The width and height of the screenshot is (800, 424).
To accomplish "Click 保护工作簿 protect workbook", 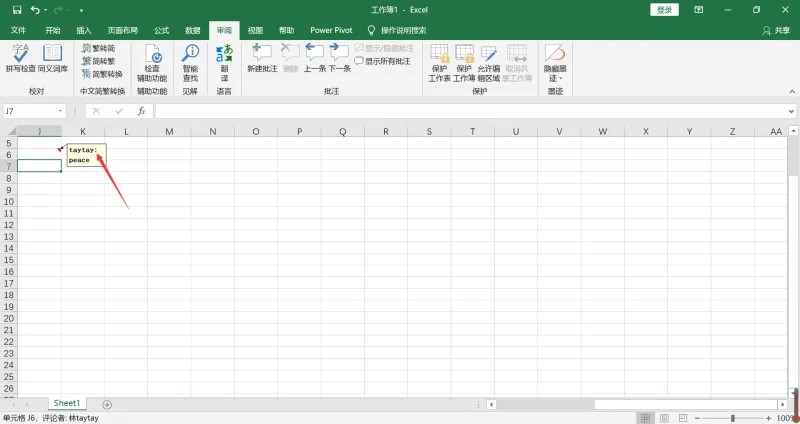I will tap(464, 63).
